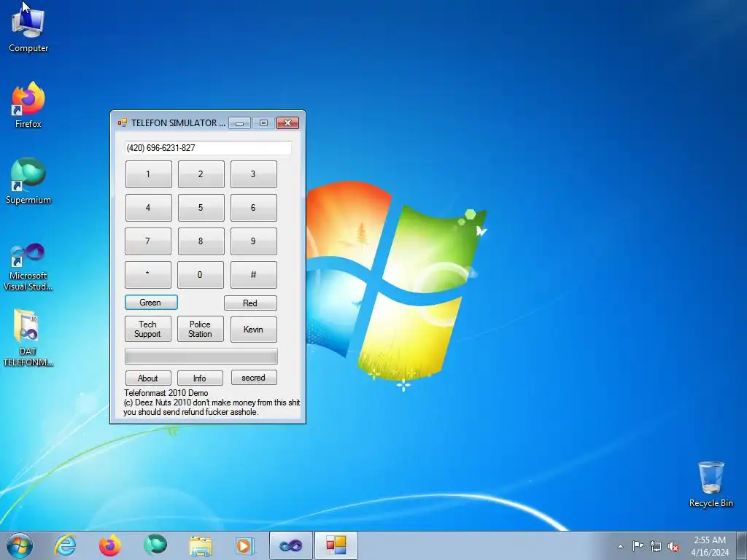Dial digit 0 on the keypad

(200, 274)
